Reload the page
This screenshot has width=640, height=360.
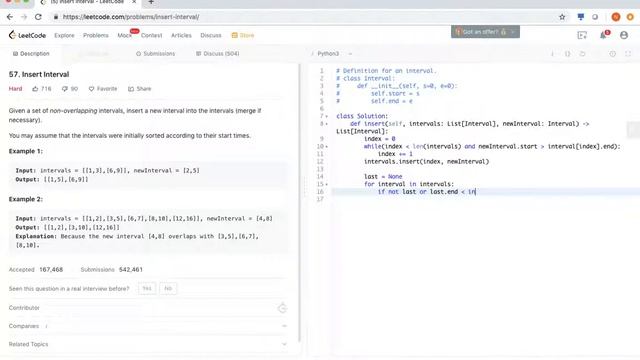click(x=38, y=17)
